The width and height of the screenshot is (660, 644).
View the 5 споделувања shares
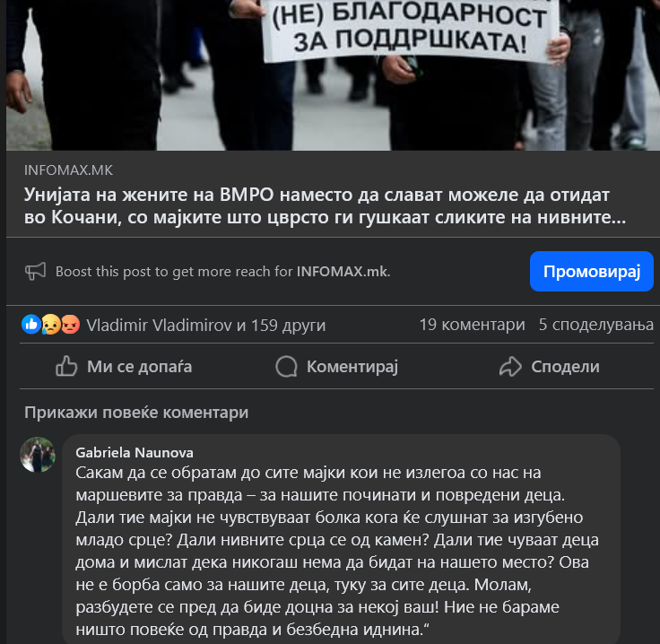596,325
